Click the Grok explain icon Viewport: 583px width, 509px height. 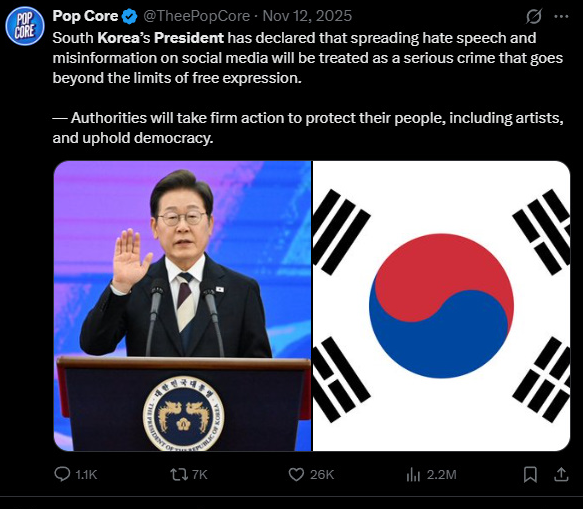[534, 16]
